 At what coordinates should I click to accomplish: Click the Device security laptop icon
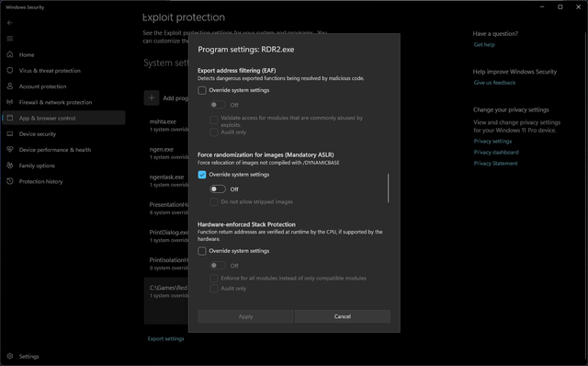coord(10,133)
